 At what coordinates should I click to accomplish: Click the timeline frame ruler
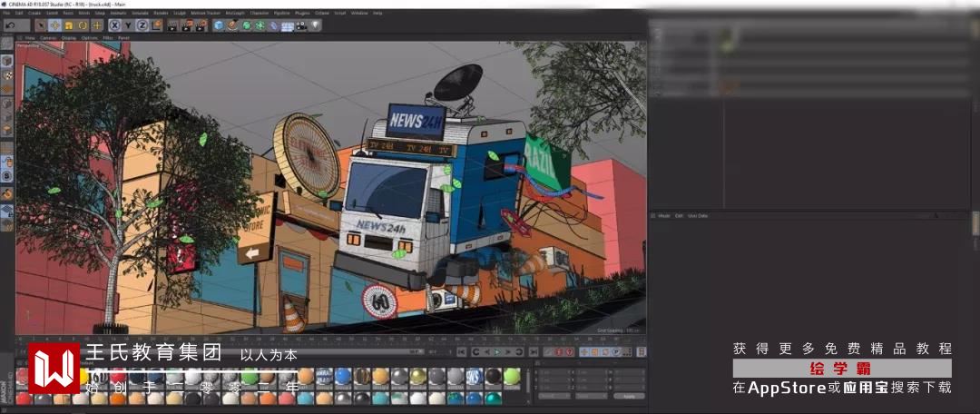click(330, 339)
